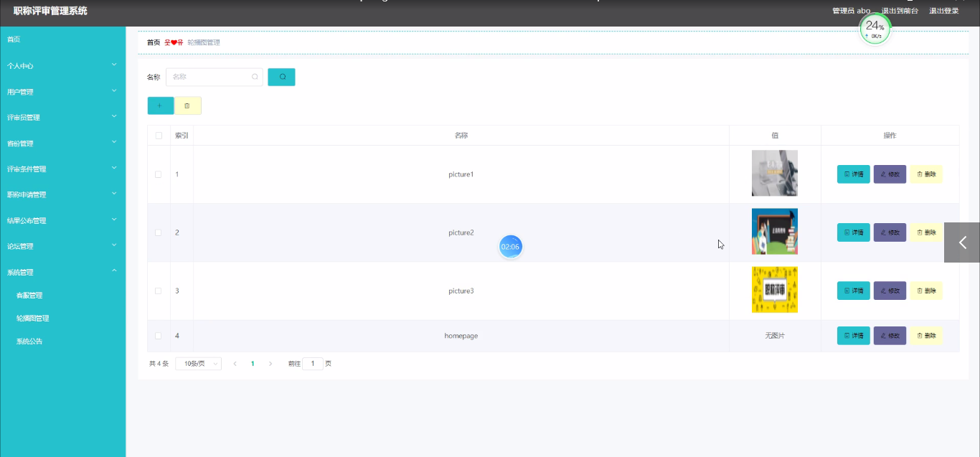Expand 论坛管理 sidebar menu
Screen dimensions: 980x457
click(62, 247)
